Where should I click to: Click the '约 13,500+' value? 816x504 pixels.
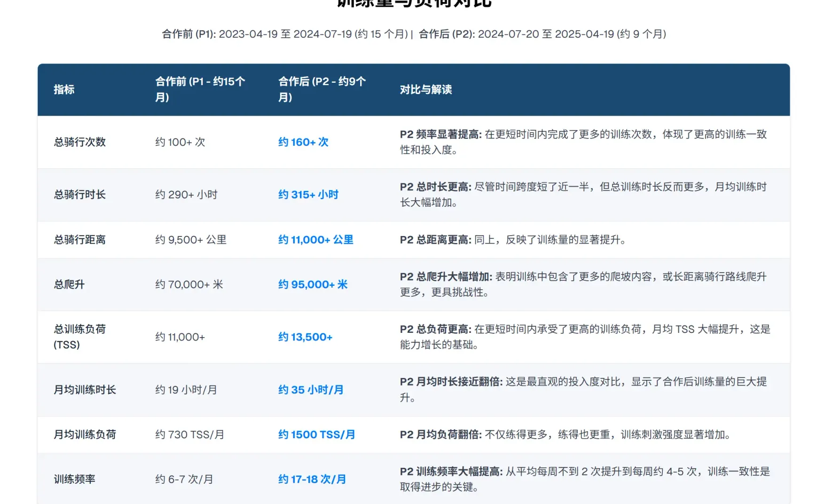click(x=306, y=337)
